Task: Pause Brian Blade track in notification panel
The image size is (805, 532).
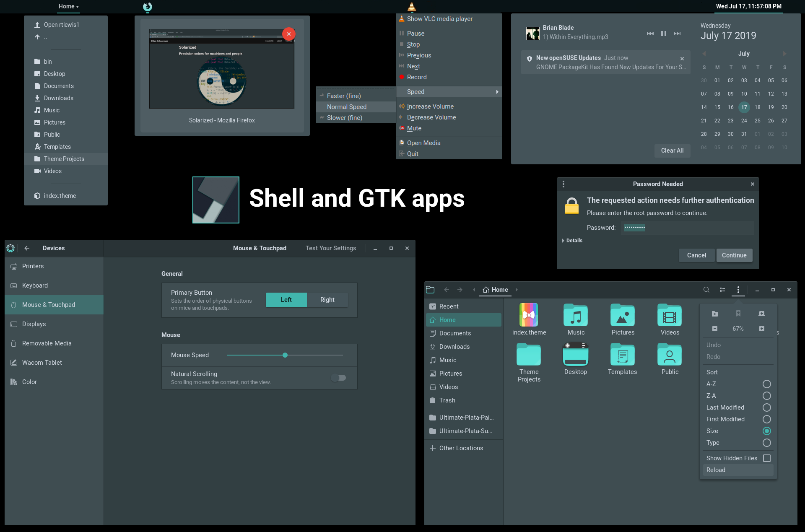Action: (x=664, y=34)
